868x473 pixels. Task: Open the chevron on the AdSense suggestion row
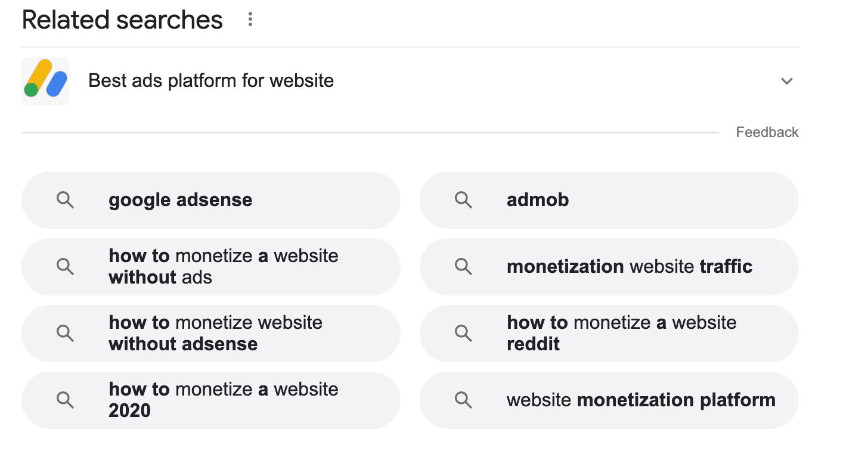pos(788,81)
